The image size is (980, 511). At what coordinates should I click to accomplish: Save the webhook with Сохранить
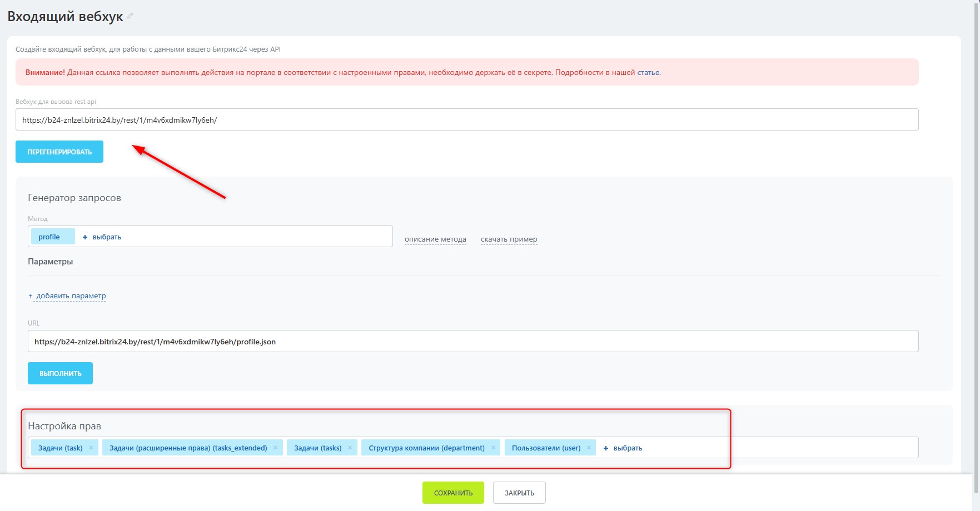pos(453,493)
